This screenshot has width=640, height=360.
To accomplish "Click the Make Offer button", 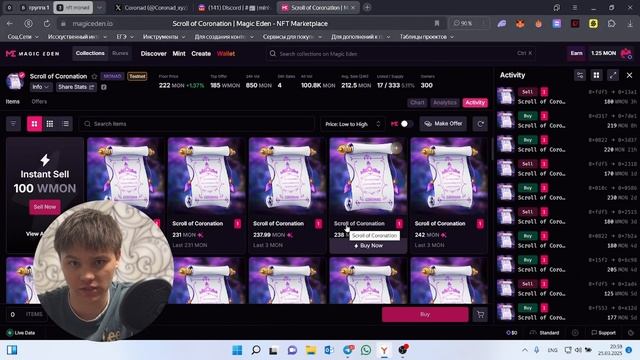I will [x=443, y=124].
